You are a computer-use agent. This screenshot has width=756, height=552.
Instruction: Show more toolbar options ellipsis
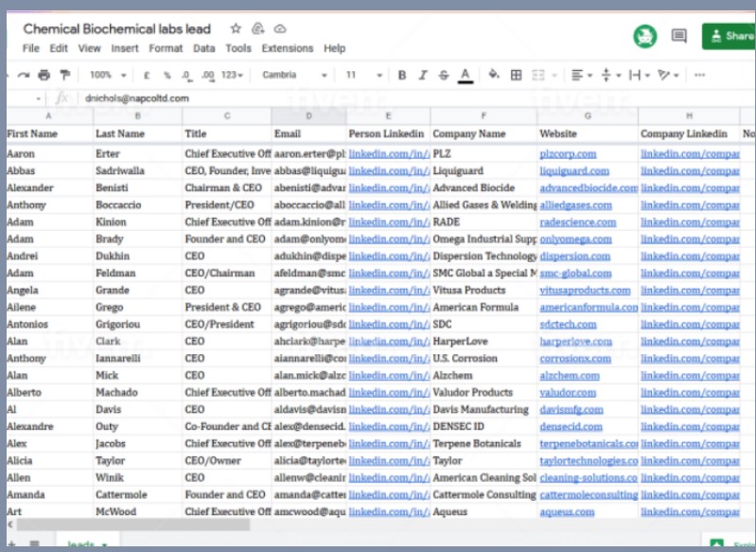pos(699,75)
